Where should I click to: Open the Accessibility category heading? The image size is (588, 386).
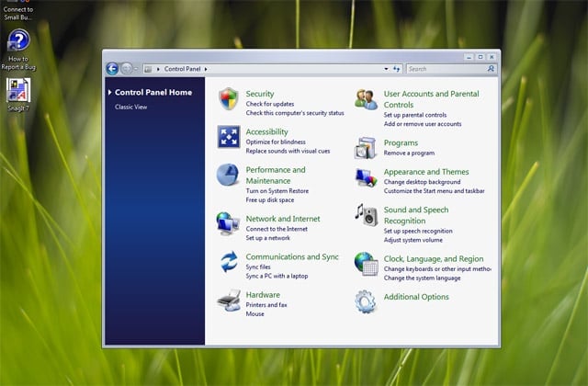pyautogui.click(x=267, y=131)
